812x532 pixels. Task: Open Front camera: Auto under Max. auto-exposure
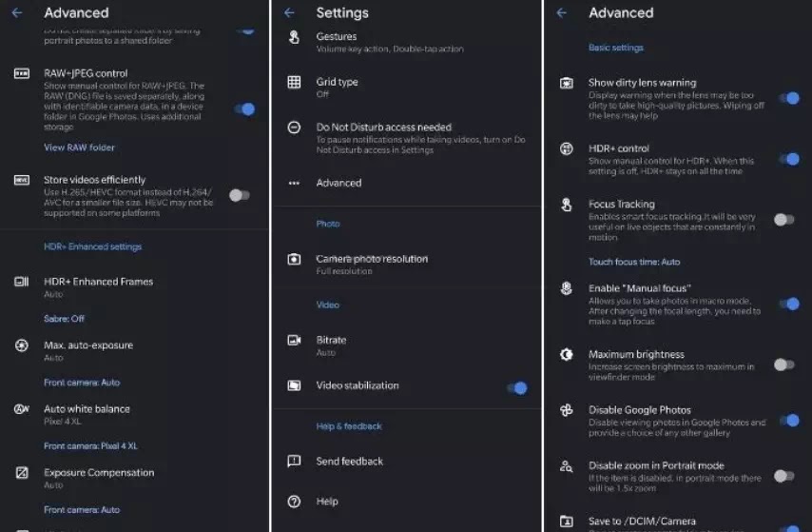click(82, 383)
